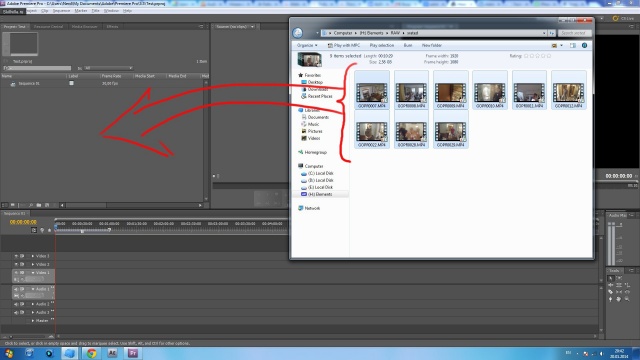Open the Source (no clips) dropdown
The image size is (640, 360).
coord(252,27)
